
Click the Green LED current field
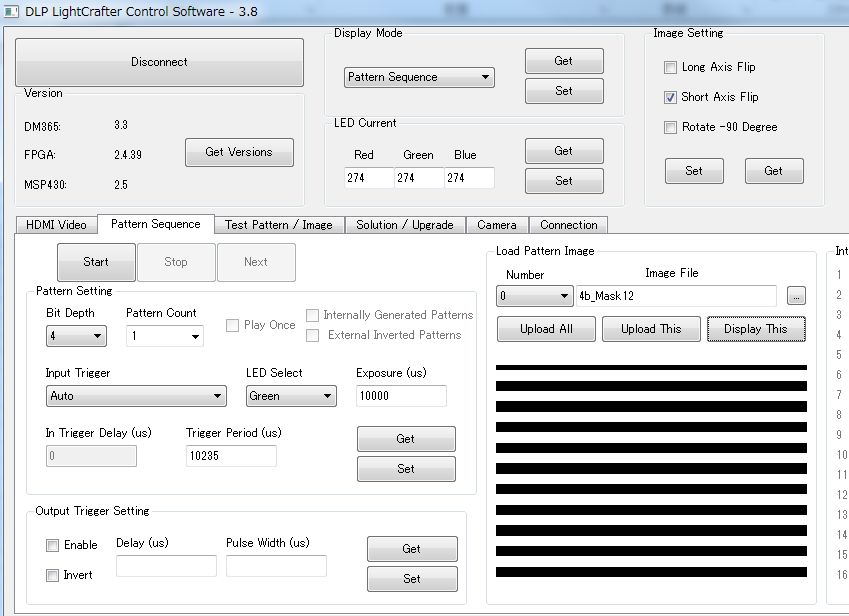(419, 178)
